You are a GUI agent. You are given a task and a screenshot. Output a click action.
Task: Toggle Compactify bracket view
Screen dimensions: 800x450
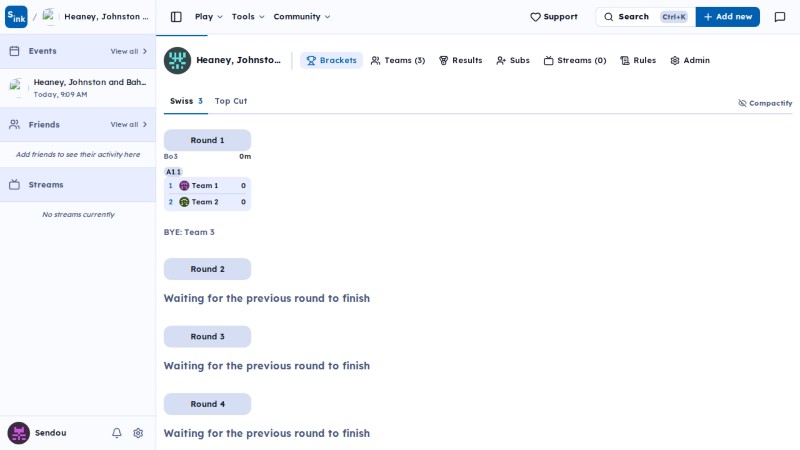765,103
